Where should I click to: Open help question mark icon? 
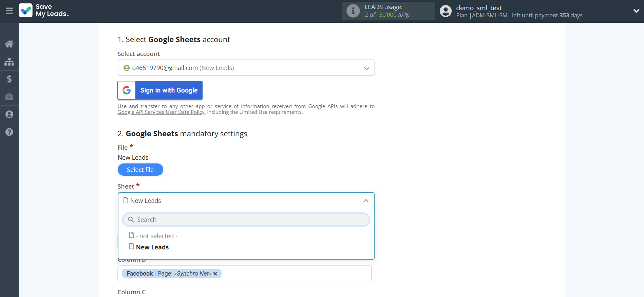[x=9, y=132]
